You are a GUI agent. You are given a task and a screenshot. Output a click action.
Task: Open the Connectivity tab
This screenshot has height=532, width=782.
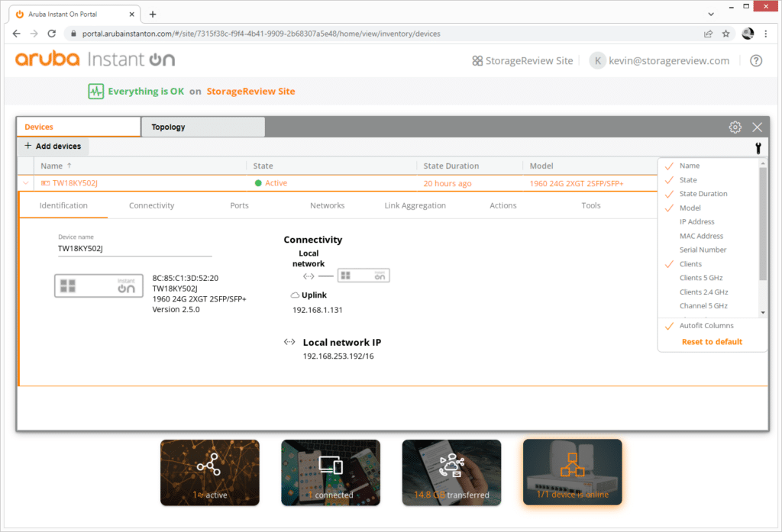click(152, 205)
